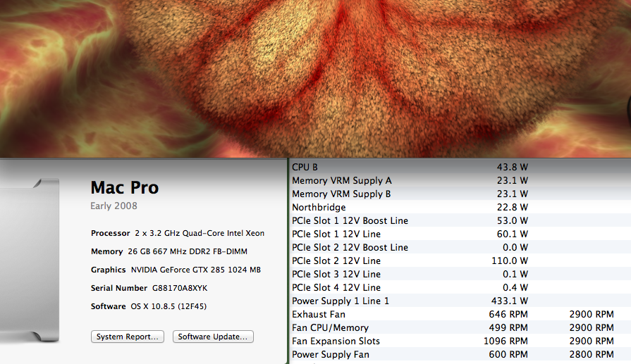Select the Mac Pro title text

125,187
